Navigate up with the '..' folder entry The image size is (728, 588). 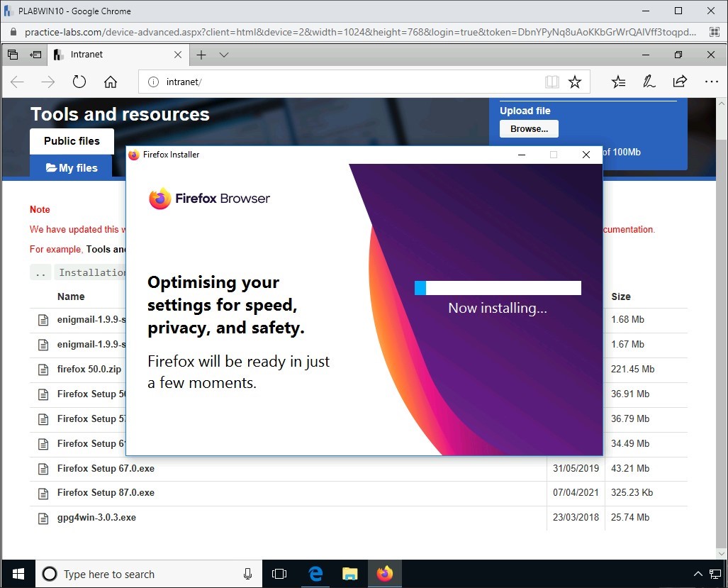41,272
